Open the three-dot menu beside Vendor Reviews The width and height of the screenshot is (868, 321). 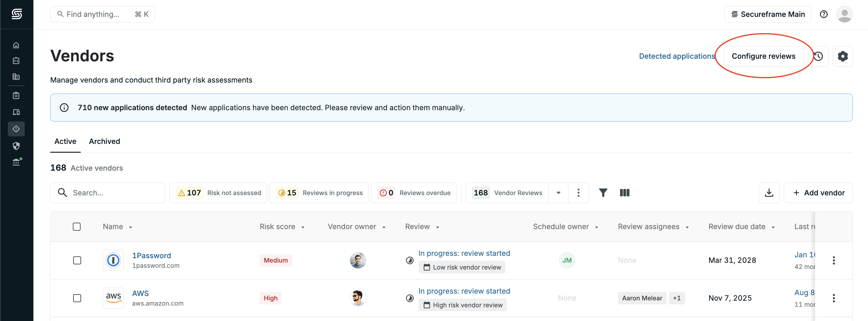coord(579,192)
